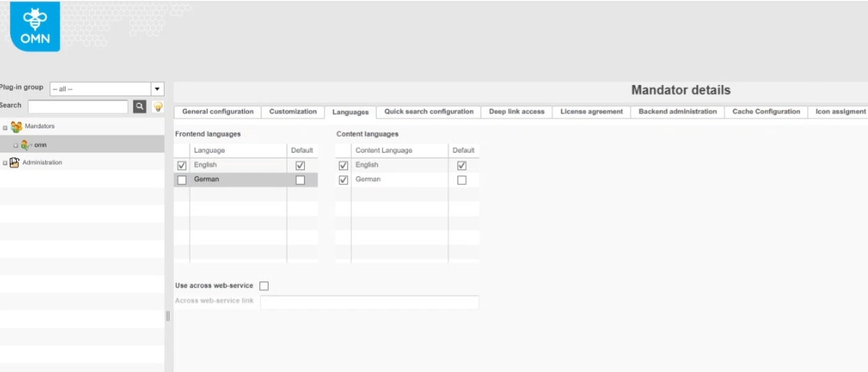Tick the Use across web-service checkbox
The height and width of the screenshot is (372, 868).
(264, 285)
